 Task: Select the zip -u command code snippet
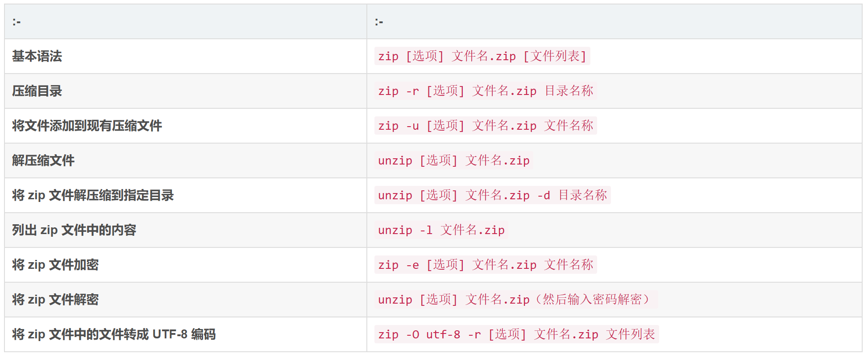[486, 126]
